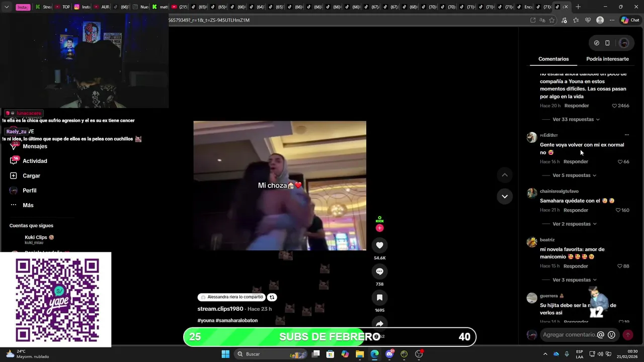Open Edge browser essentials heart icon

pyautogui.click(x=588, y=20)
